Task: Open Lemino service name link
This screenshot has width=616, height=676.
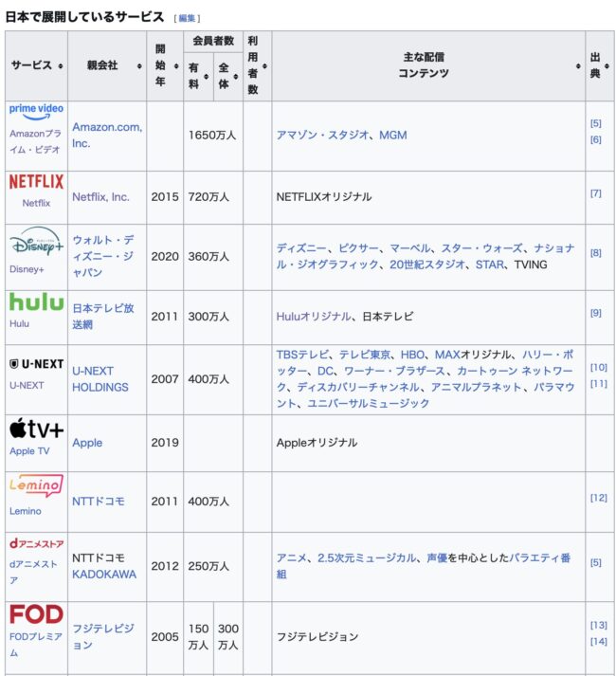Action: pos(26,511)
